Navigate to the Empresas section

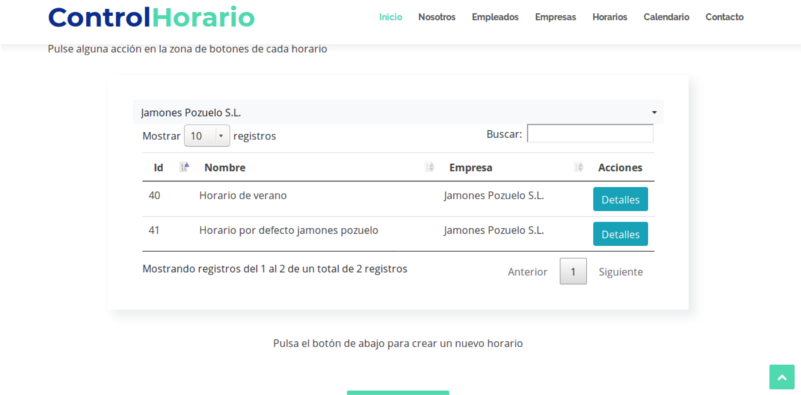click(555, 17)
